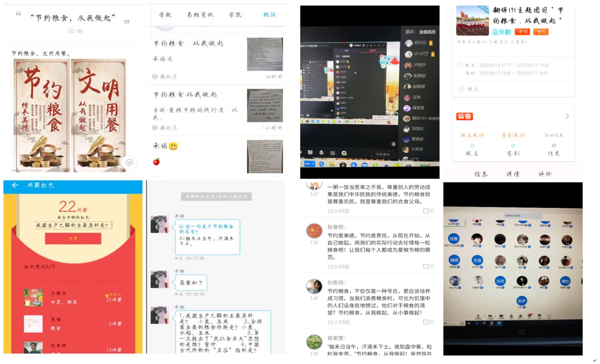Click the 公告 announcement badge

[x=464, y=117]
